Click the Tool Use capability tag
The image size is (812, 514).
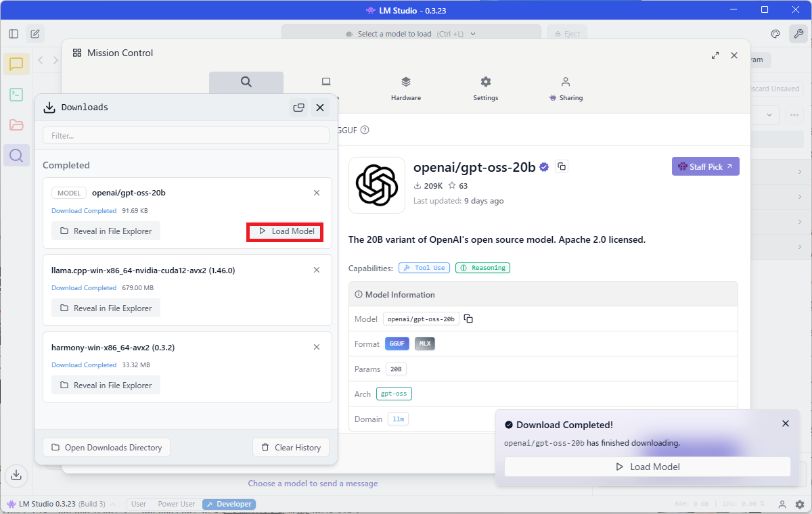point(424,268)
